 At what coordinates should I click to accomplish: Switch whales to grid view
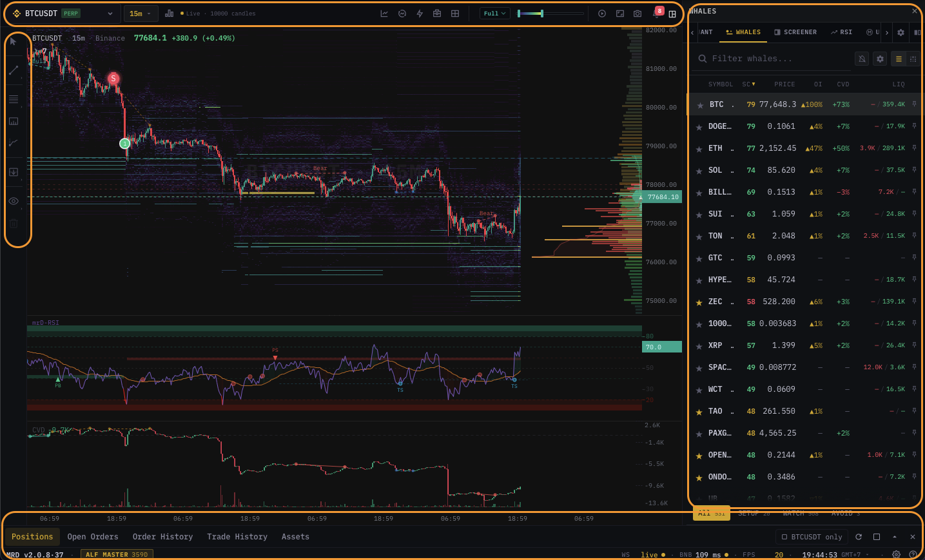point(913,59)
